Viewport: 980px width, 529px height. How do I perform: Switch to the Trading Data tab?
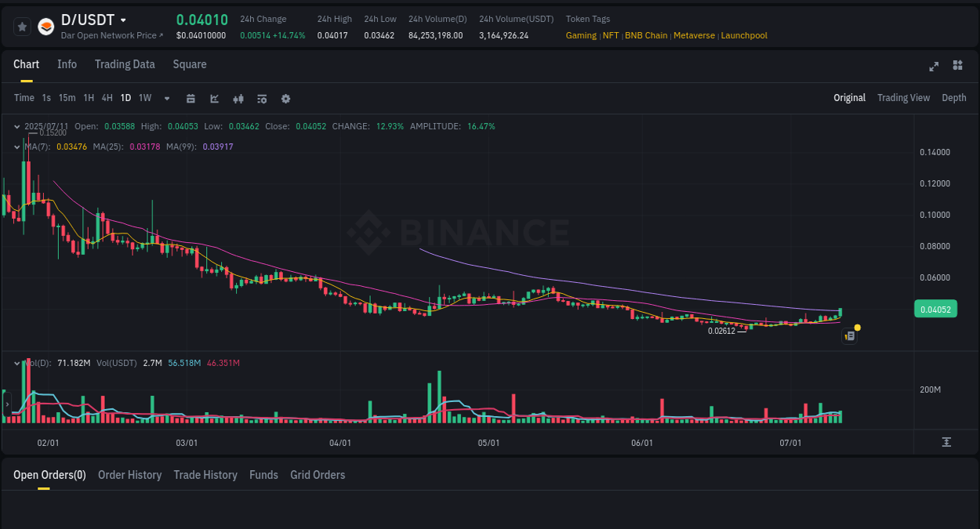[125, 64]
